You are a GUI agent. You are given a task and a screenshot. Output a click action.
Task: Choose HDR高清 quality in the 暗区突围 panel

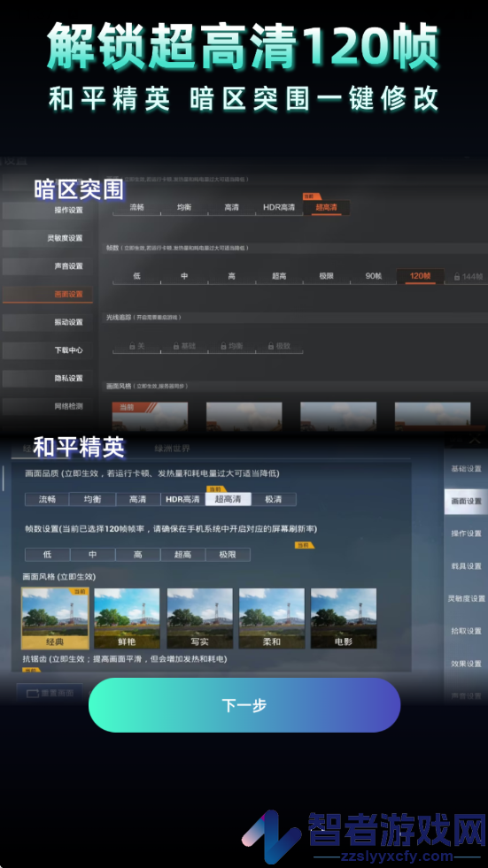point(279,208)
